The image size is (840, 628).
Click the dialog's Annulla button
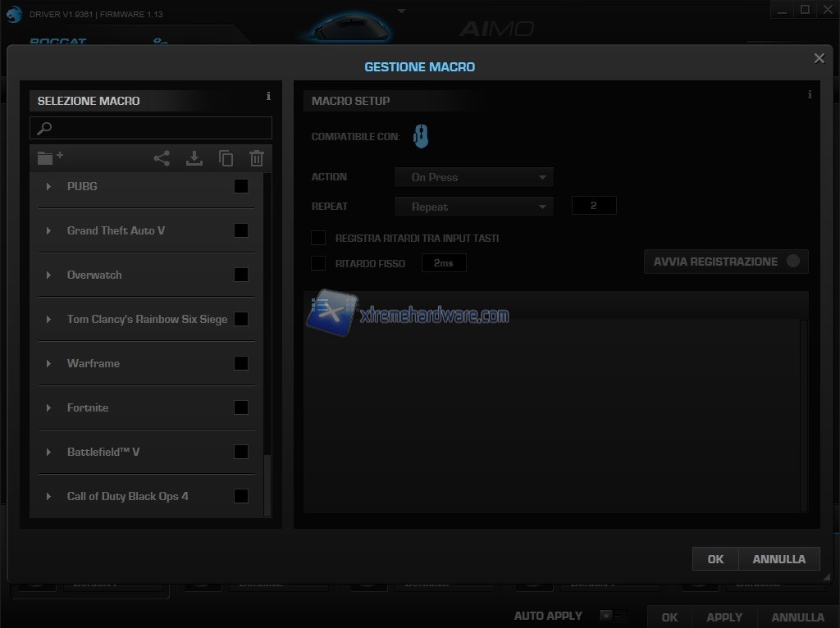tap(778, 559)
